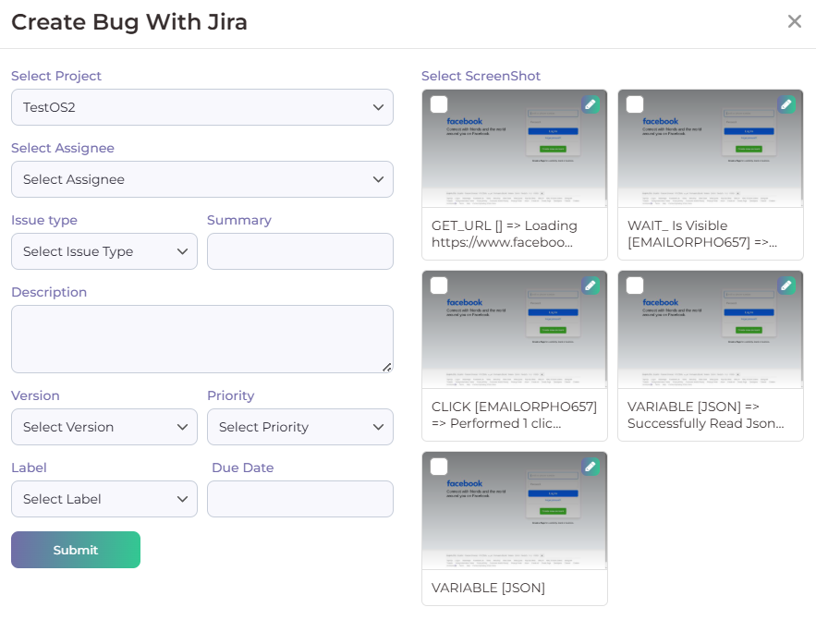The width and height of the screenshot is (816, 644).
Task: Open the Select Issue Type dropdown
Action: [x=104, y=251]
